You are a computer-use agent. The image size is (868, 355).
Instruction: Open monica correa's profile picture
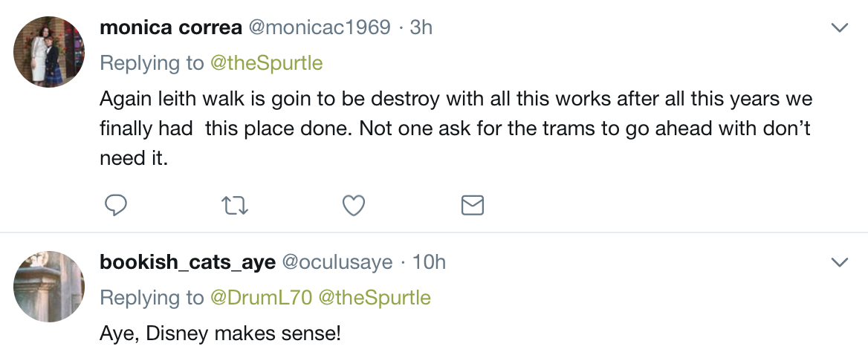click(x=49, y=51)
